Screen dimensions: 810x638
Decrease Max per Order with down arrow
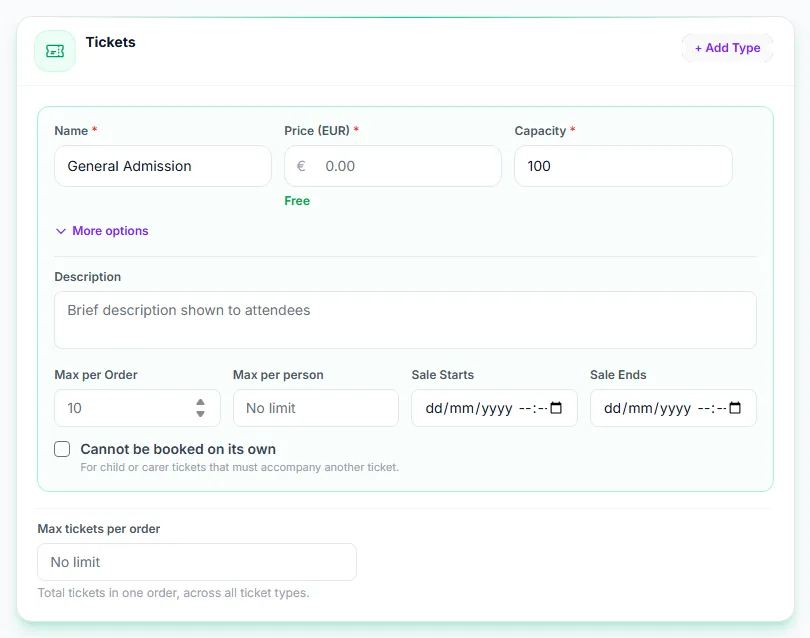(200, 414)
